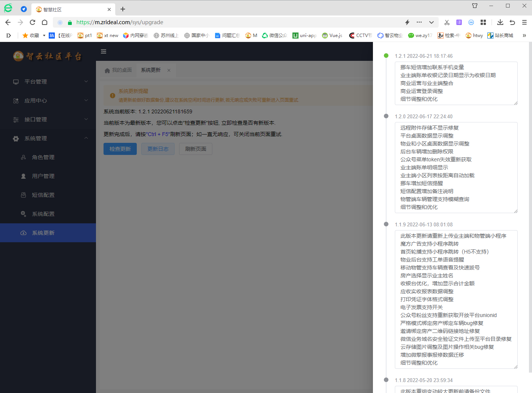Click the 1.2.1 changelog text box
Image resolution: width=532 pixels, height=393 pixels.
point(456,83)
